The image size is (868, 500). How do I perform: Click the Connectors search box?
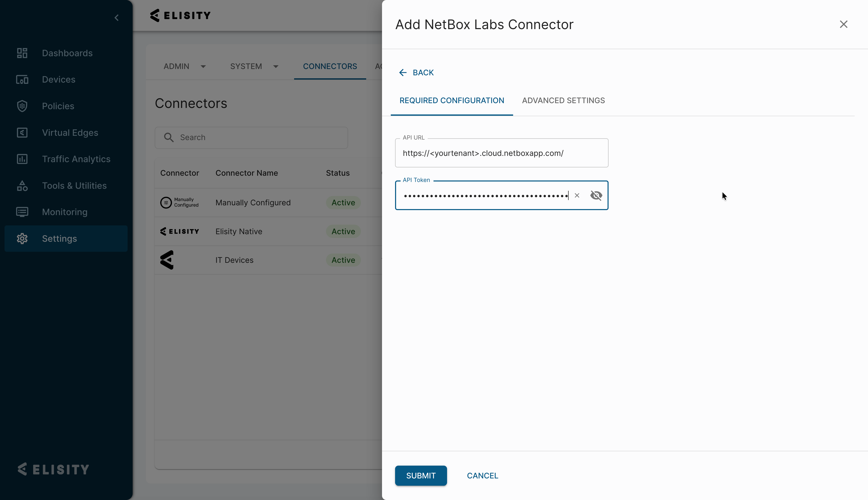pos(251,137)
